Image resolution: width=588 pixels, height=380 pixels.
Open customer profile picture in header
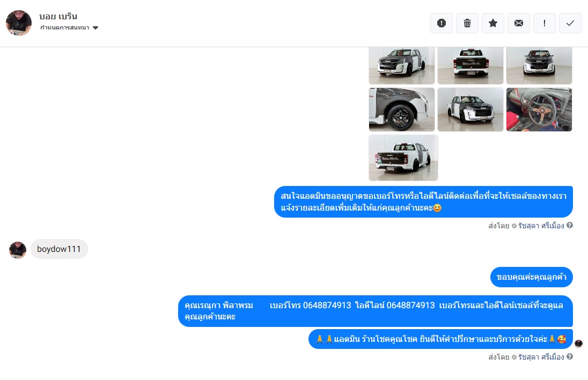click(19, 23)
